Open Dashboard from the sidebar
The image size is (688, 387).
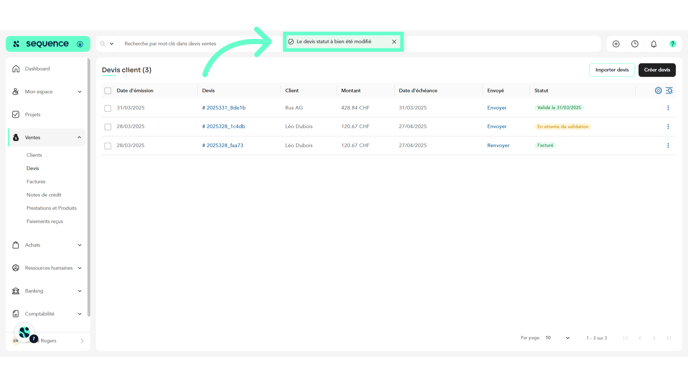pos(37,69)
